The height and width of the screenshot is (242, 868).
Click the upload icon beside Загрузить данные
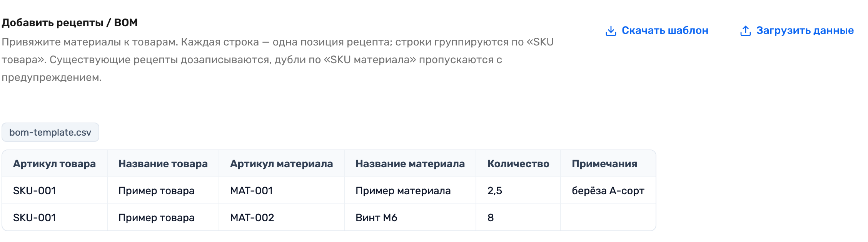click(745, 31)
